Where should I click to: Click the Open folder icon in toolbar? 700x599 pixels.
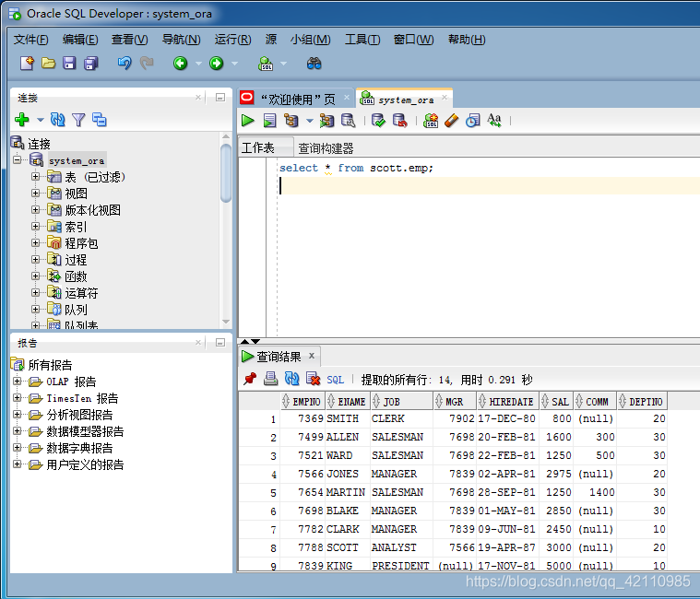click(48, 64)
